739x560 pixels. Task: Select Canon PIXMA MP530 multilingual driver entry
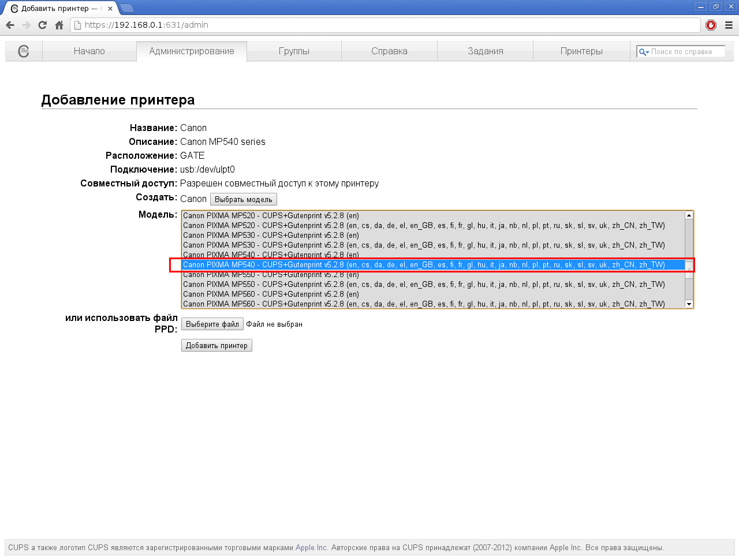pos(433,245)
